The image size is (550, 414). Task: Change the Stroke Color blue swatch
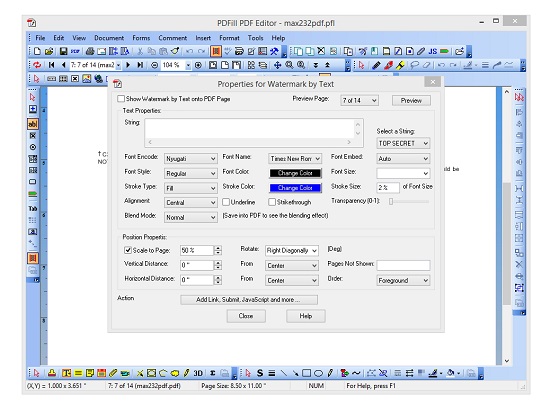tap(295, 188)
